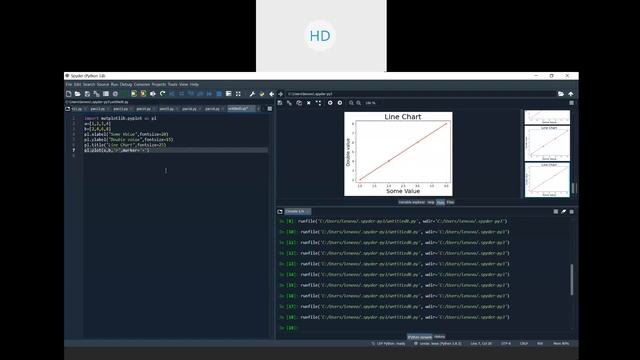Open the editor pane options menu icon
The height and width of the screenshot is (360, 640).
coord(270,109)
